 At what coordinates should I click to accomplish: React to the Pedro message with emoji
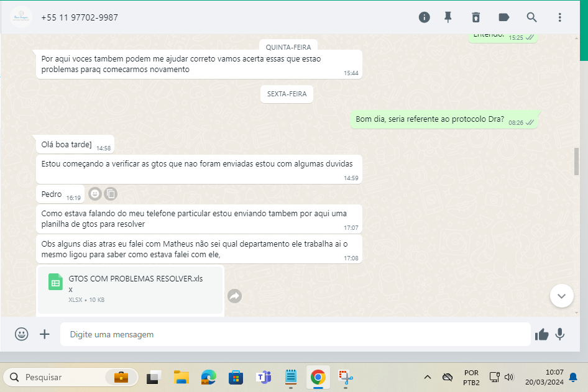click(95, 194)
